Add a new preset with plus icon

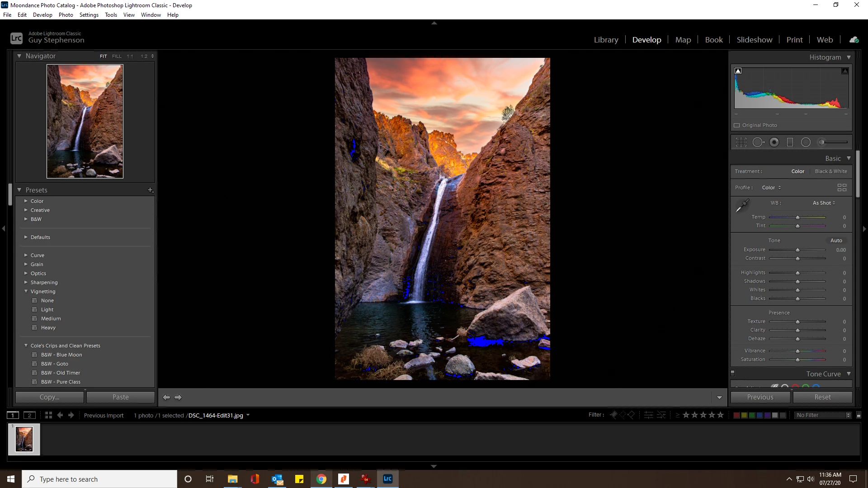pos(151,190)
